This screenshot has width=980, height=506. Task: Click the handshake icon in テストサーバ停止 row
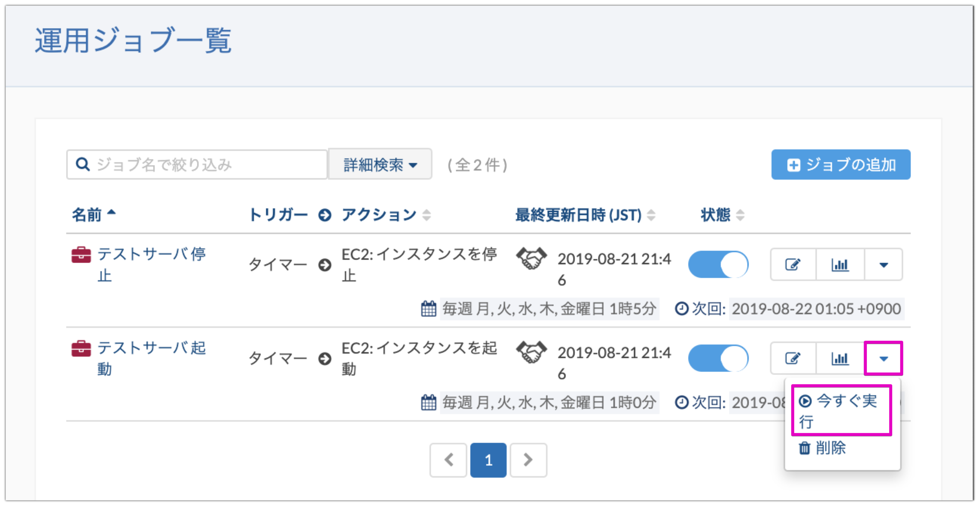tap(531, 258)
